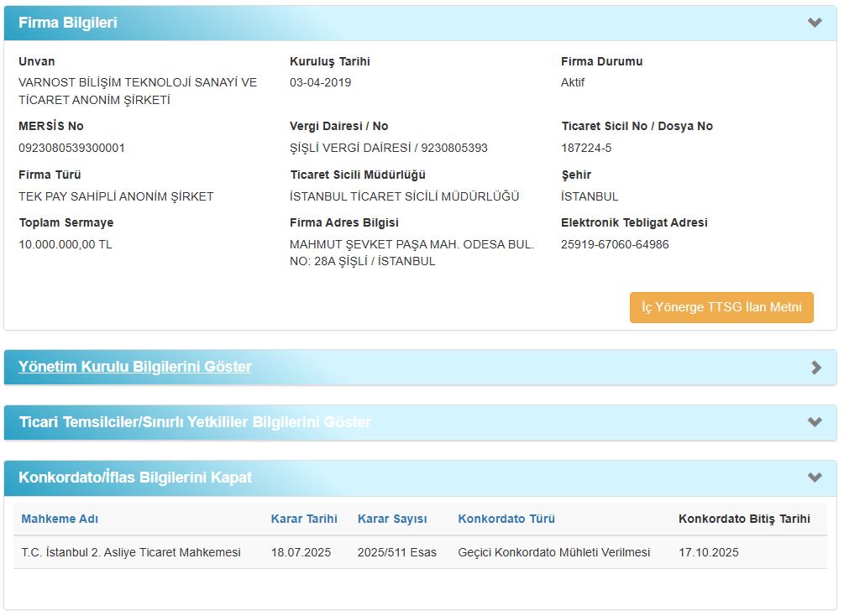This screenshot has width=844, height=616.
Task: Open İç Yönerge TTSG İlan Metni
Action: 721,307
